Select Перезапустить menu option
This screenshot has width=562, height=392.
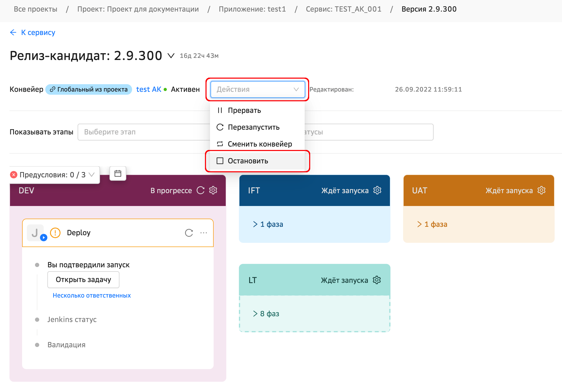point(253,127)
